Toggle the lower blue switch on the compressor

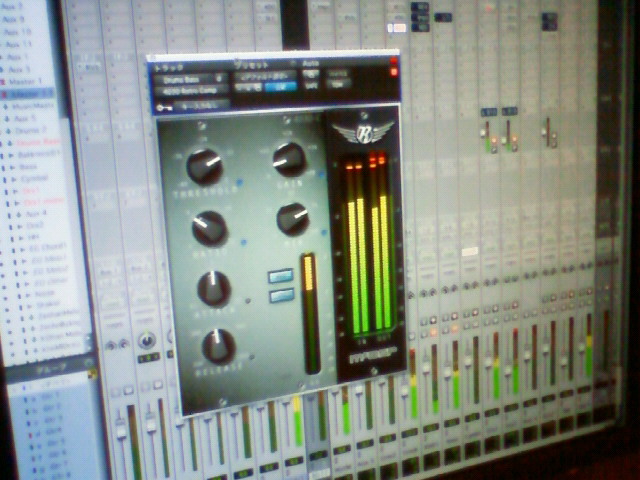pyautogui.click(x=282, y=295)
